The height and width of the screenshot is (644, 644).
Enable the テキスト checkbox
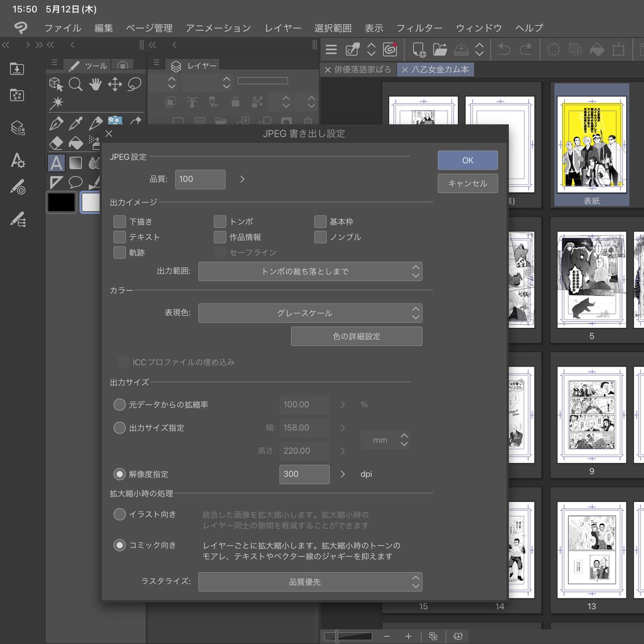(120, 237)
